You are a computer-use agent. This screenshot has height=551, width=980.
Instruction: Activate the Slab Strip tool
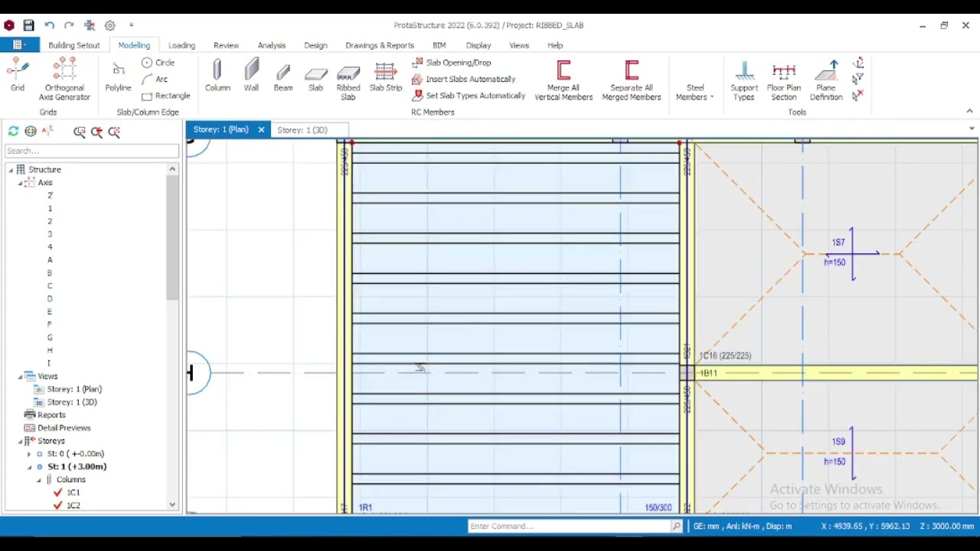385,77
